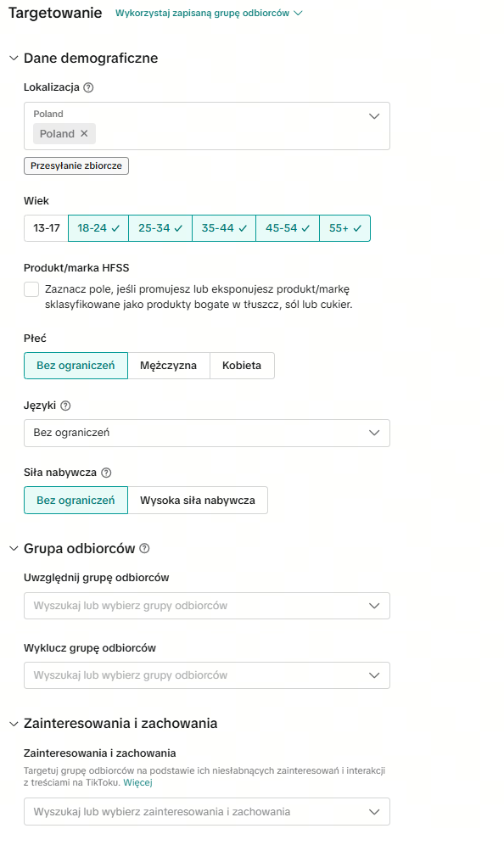Click the help icon next to Siła nabywcza

point(107,473)
